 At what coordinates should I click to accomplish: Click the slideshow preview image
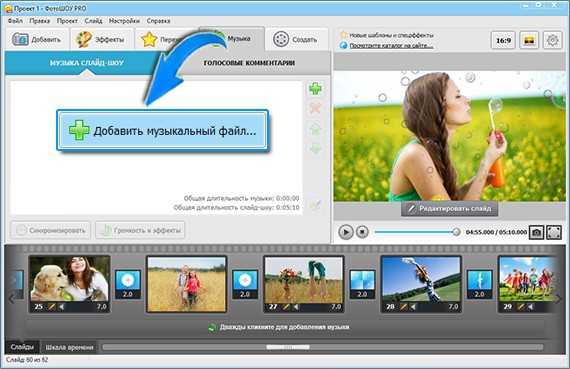(450, 135)
